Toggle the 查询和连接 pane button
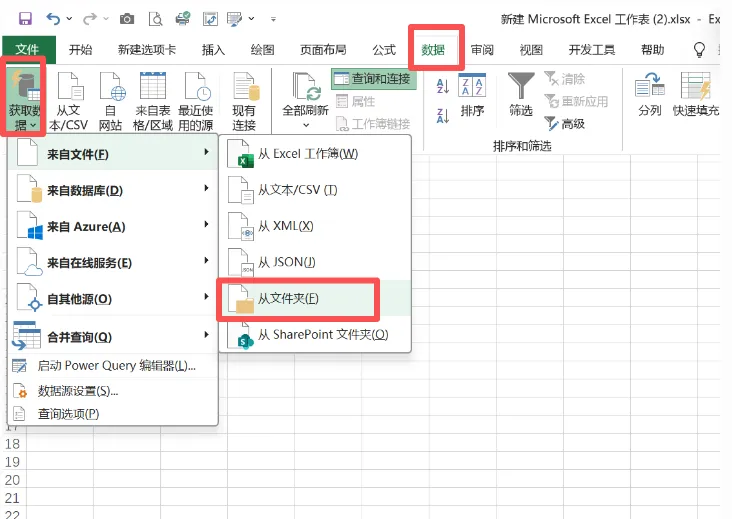 click(373, 79)
